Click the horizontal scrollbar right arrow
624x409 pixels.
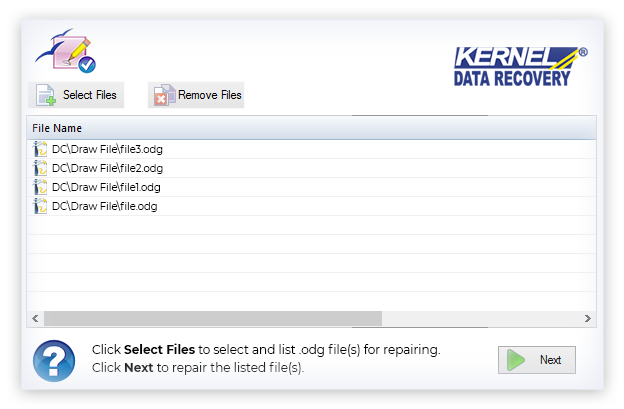588,318
